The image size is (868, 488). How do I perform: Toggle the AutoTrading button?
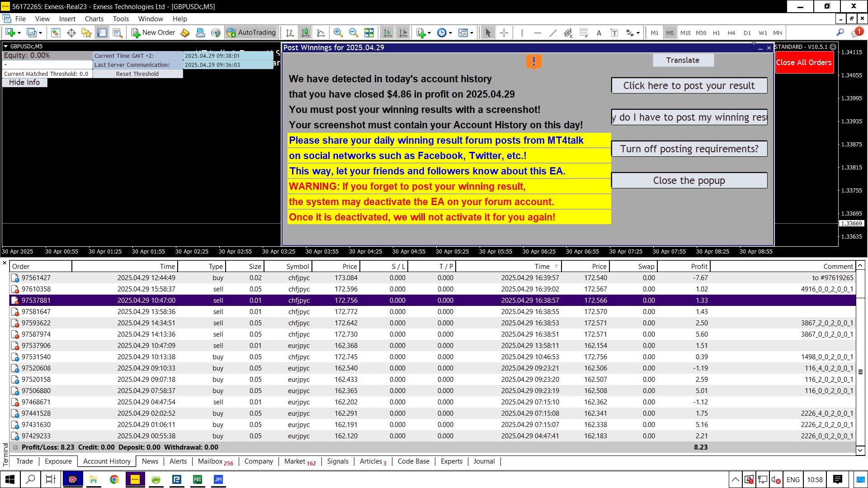point(251,33)
